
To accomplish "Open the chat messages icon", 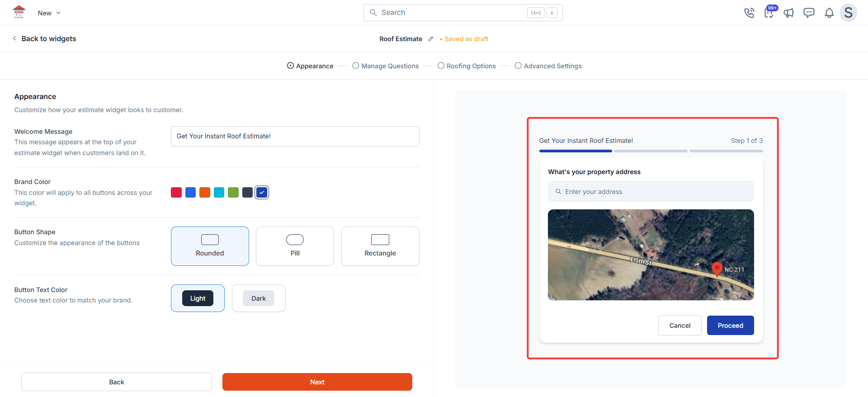I will (x=809, y=13).
